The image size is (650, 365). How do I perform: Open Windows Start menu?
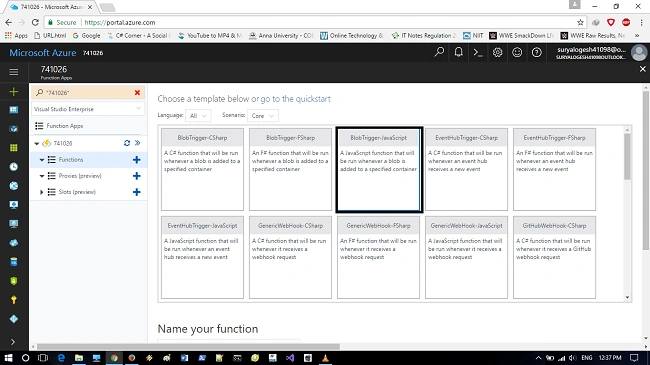coord(8,358)
